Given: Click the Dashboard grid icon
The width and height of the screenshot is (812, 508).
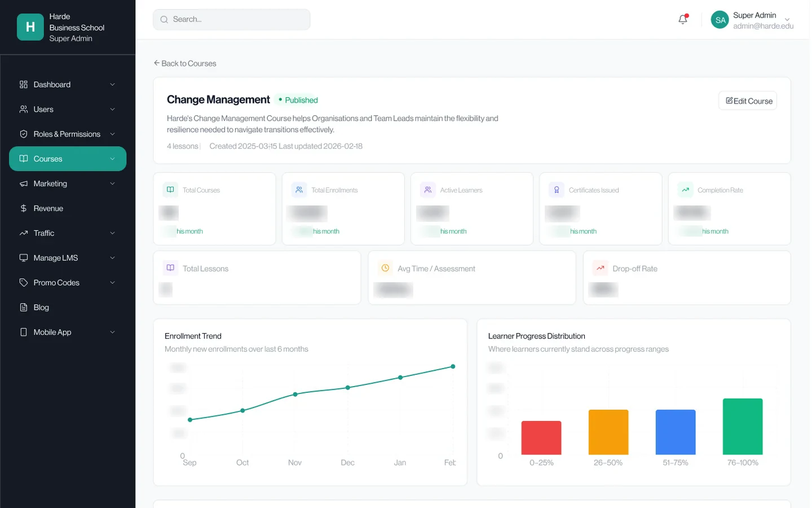Looking at the screenshot, I should [24, 85].
